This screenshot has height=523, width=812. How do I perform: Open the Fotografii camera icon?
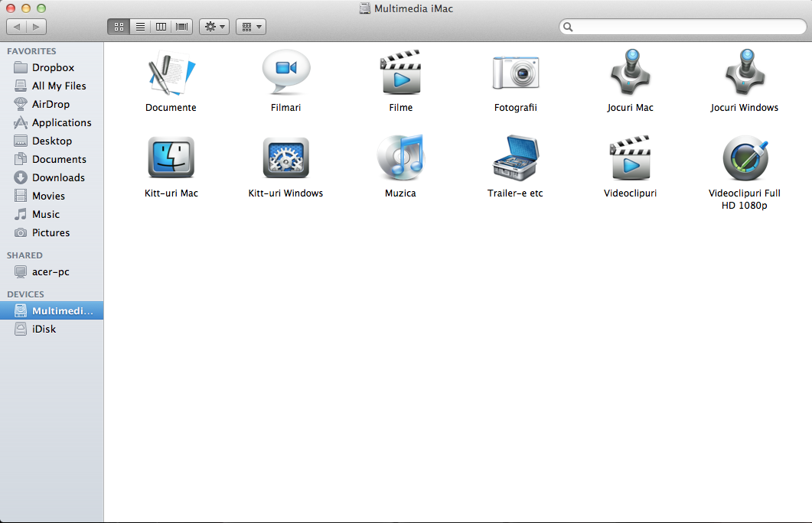pos(515,73)
